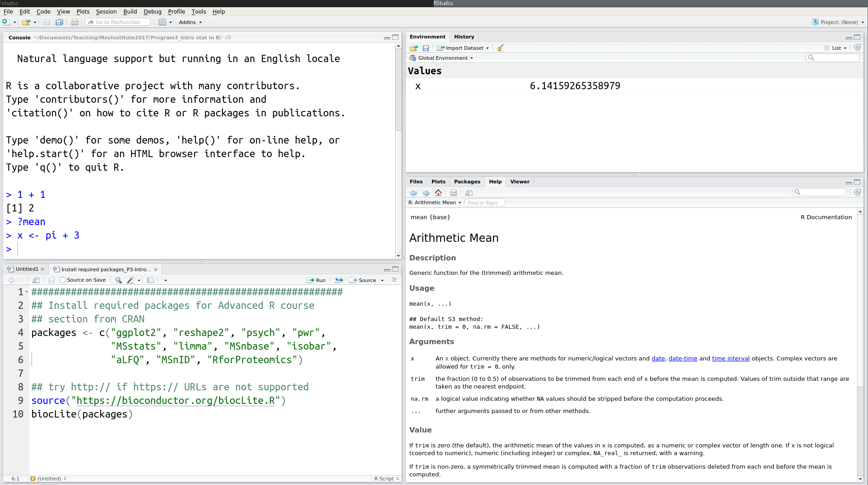Switch Environment view via List dropdown
Image resolution: width=868 pixels, height=485 pixels.
835,48
